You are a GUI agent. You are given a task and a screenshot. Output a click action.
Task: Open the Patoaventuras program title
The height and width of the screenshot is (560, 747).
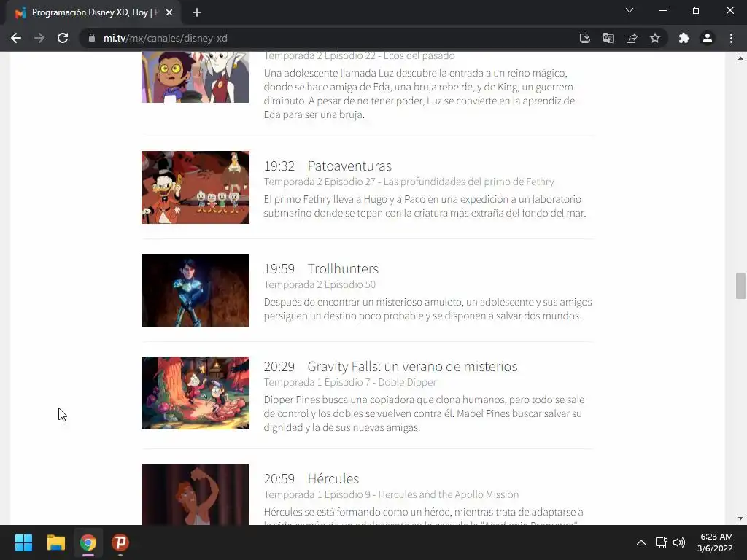pyautogui.click(x=349, y=166)
